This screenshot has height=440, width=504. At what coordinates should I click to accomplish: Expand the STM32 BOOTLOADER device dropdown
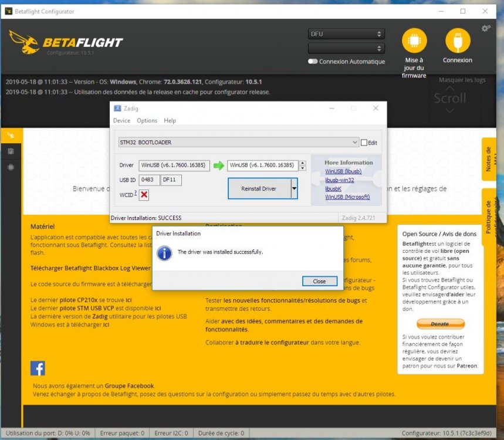click(x=238, y=142)
